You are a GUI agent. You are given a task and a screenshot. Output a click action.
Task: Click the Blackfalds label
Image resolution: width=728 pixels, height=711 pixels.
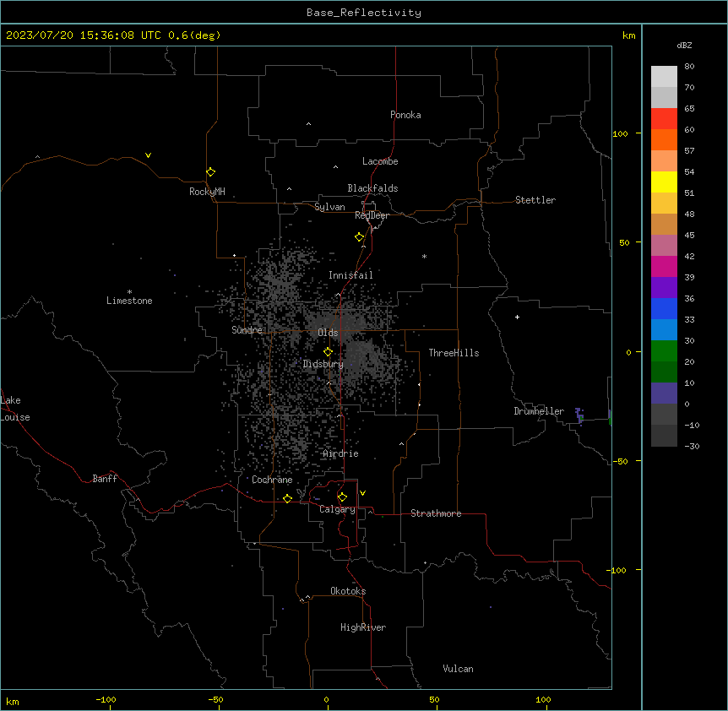(x=372, y=188)
